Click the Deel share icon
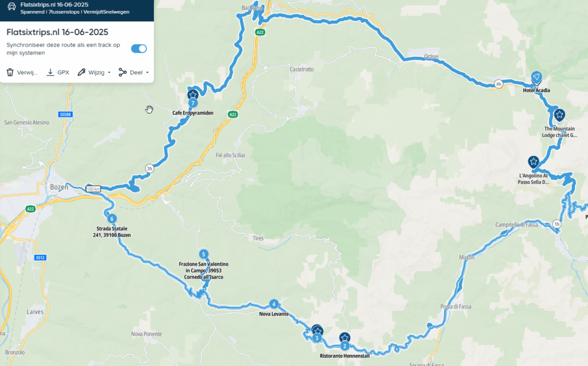588x366 pixels. click(x=122, y=72)
